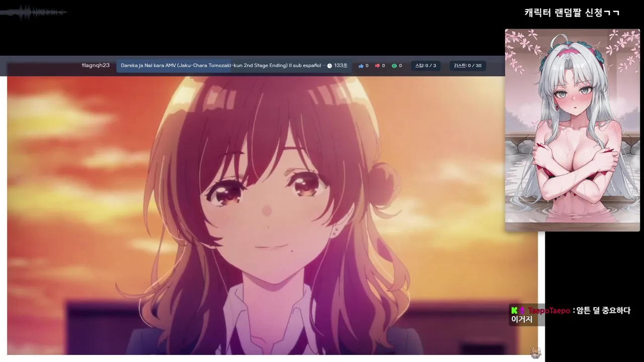Click the 스킵: 0 / 3 skip counter
The height and width of the screenshot is (362, 644).
click(426, 66)
